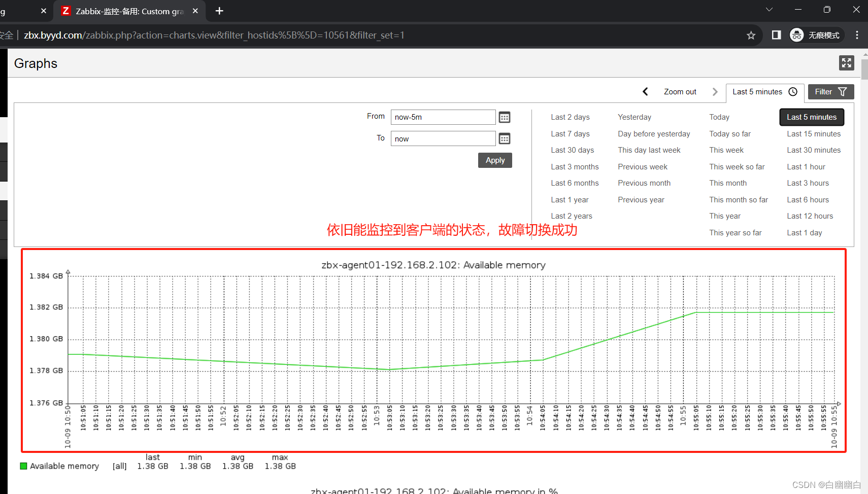The height and width of the screenshot is (494, 868).
Task: Click the Zoom out button
Action: [680, 92]
